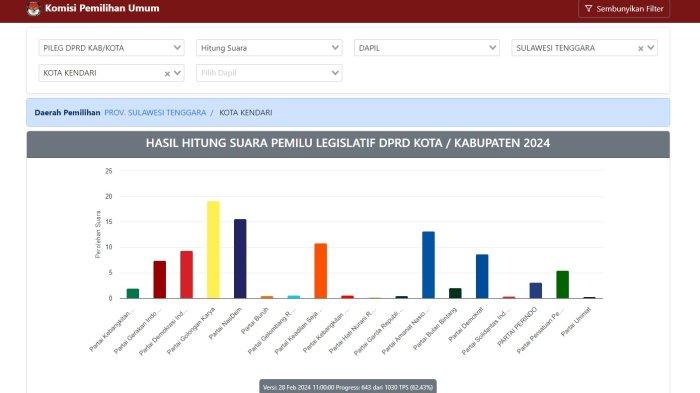Click the Partai NasDem axis label
The image size is (700, 393).
coord(225,323)
